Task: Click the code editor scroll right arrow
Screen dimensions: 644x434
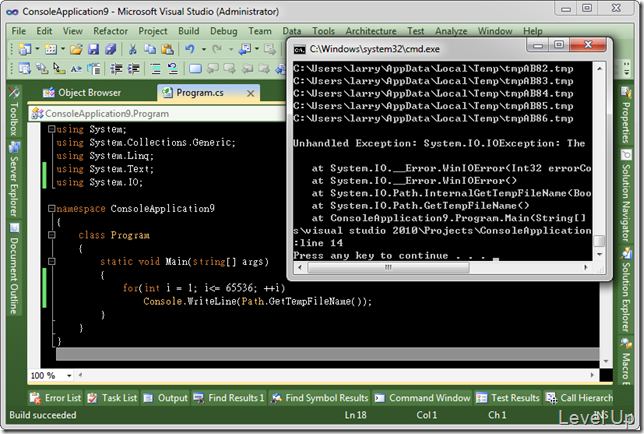Action: (592, 375)
